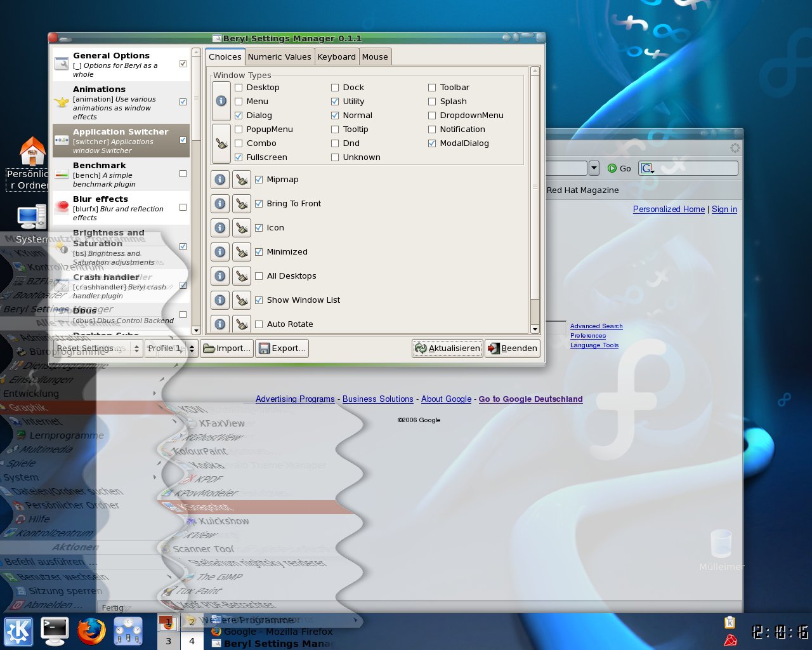Screen dimensions: 812x650
Task: Open Reset Settings dropdown
Action: tap(98, 348)
